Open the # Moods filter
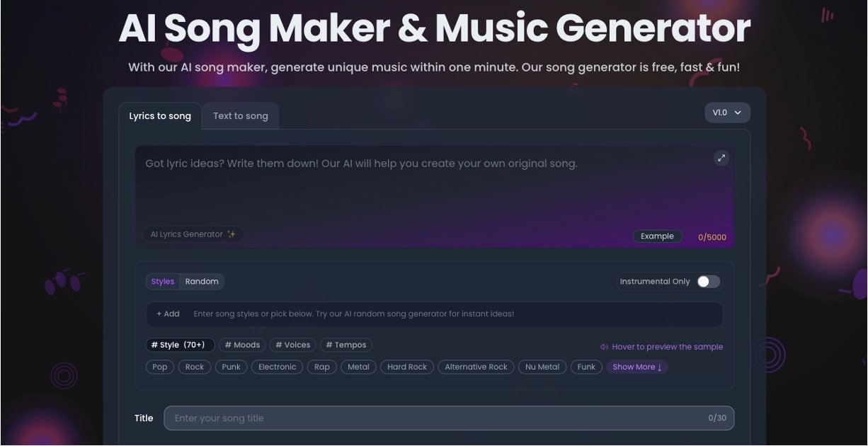This screenshot has height=446, width=868. [x=241, y=345]
